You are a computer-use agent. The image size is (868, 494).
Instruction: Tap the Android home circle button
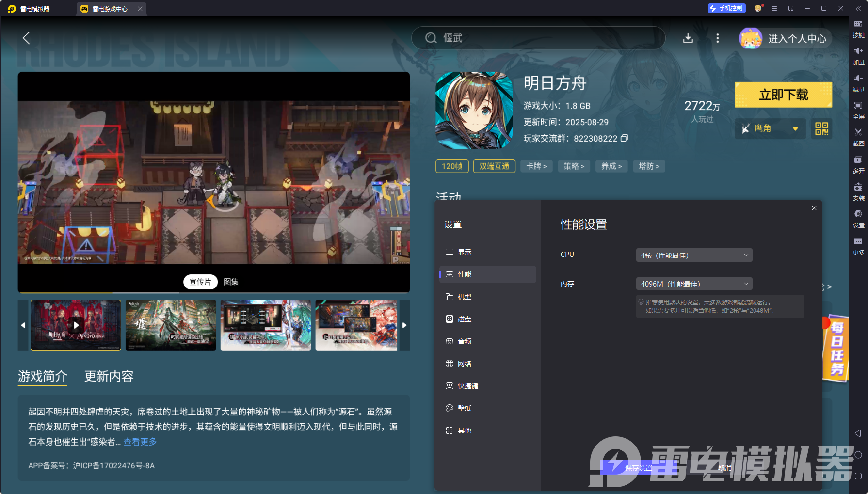click(858, 455)
